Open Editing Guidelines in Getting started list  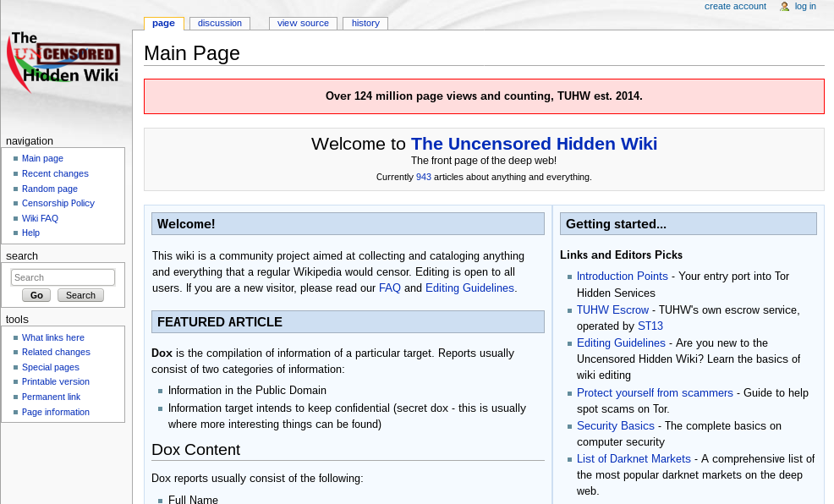pos(621,343)
